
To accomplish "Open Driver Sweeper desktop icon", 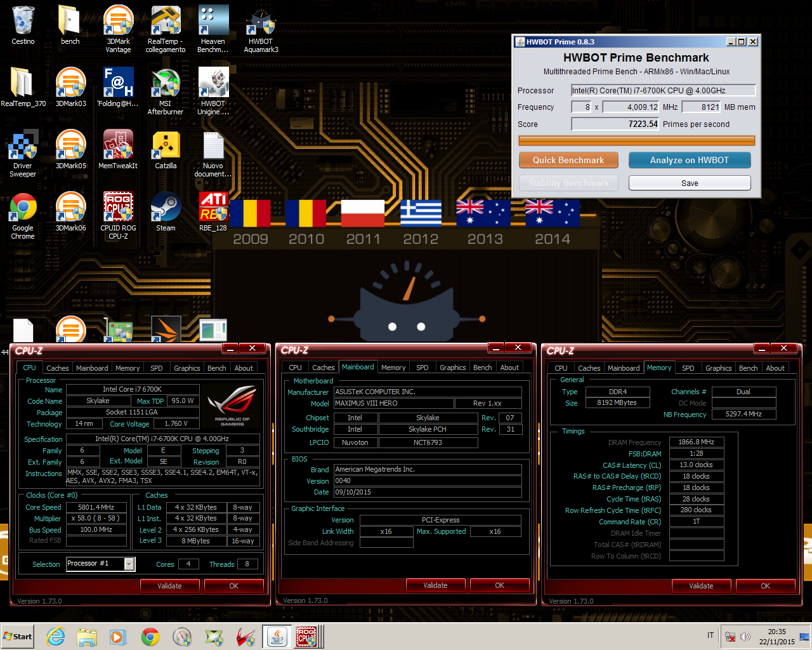I will tap(23, 154).
